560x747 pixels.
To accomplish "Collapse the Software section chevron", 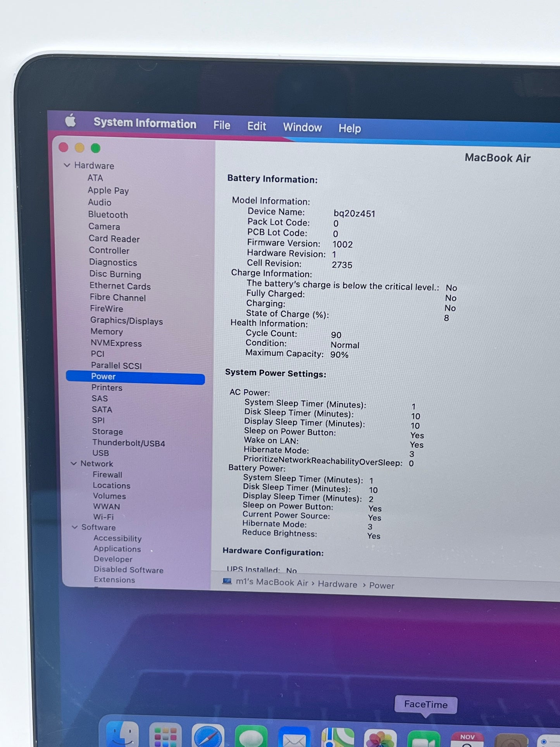I will click(75, 527).
